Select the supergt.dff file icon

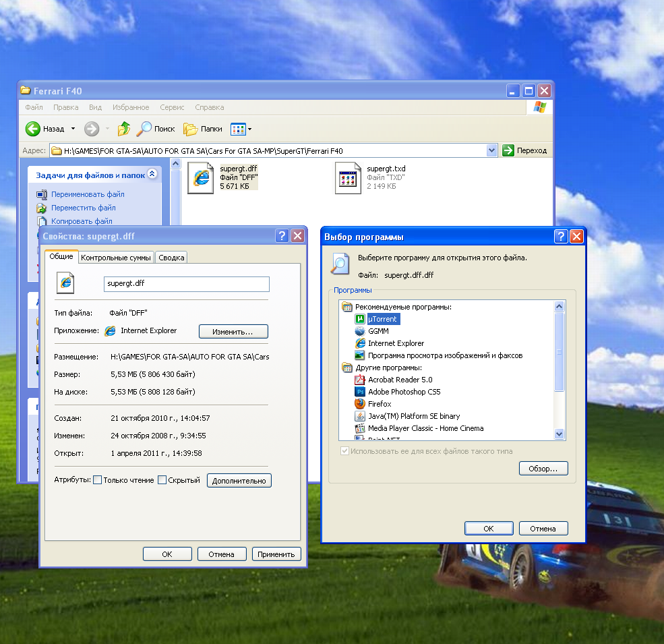(x=200, y=179)
